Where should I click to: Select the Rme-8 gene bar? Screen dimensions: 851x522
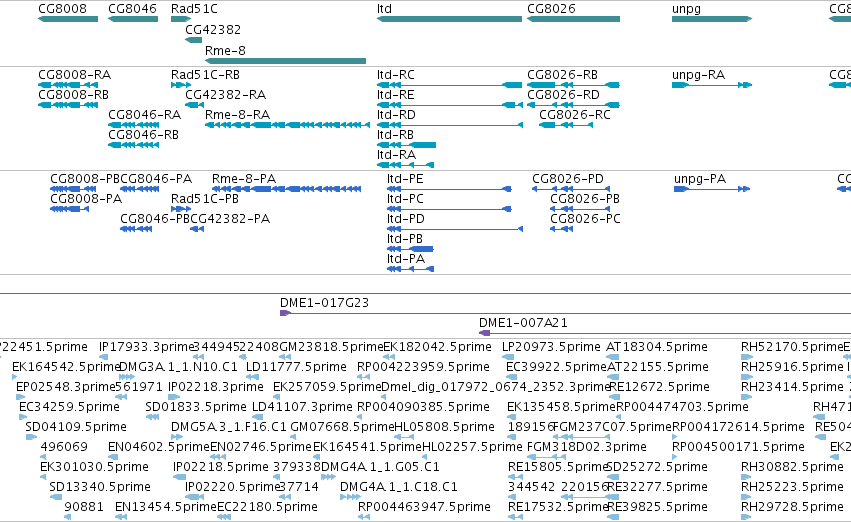[285, 61]
